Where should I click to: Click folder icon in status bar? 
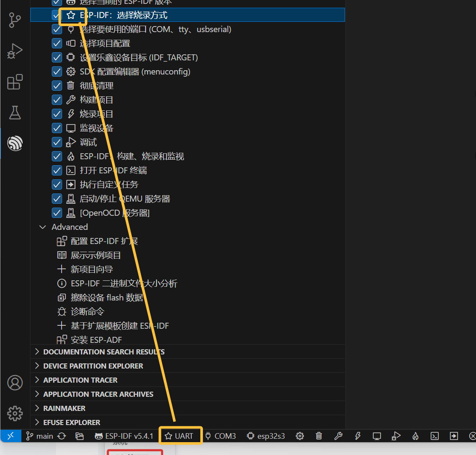80,436
